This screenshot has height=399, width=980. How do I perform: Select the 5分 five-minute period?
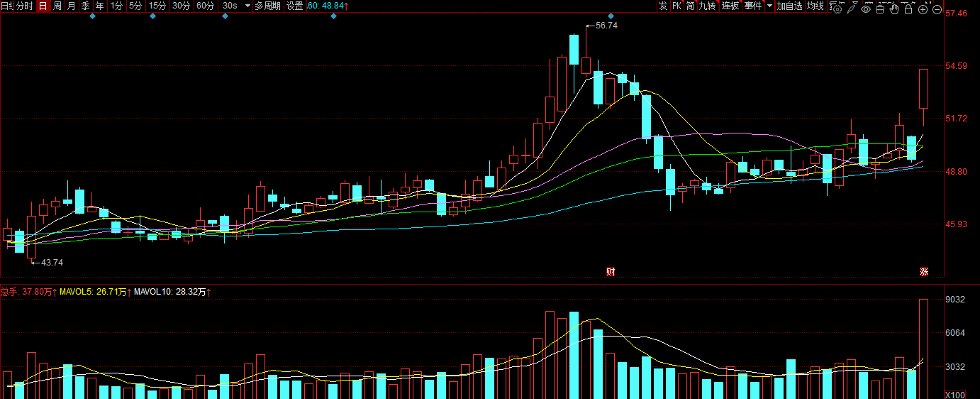pyautogui.click(x=135, y=6)
